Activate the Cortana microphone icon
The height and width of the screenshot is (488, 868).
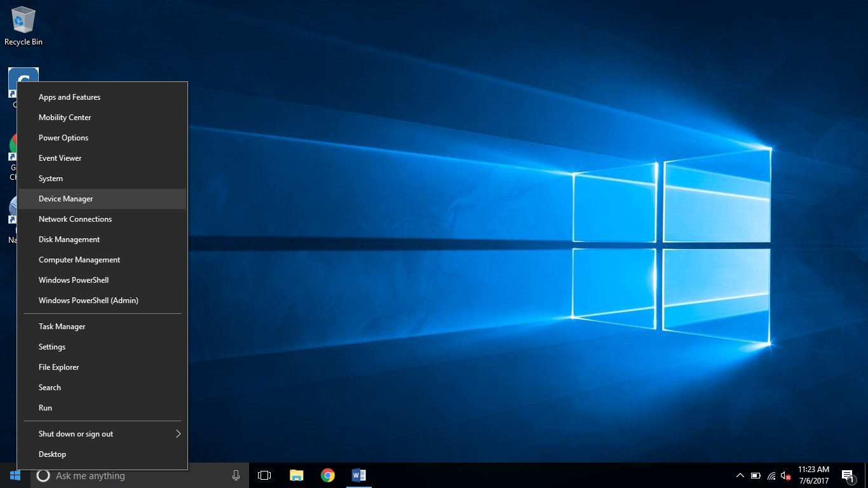236,475
